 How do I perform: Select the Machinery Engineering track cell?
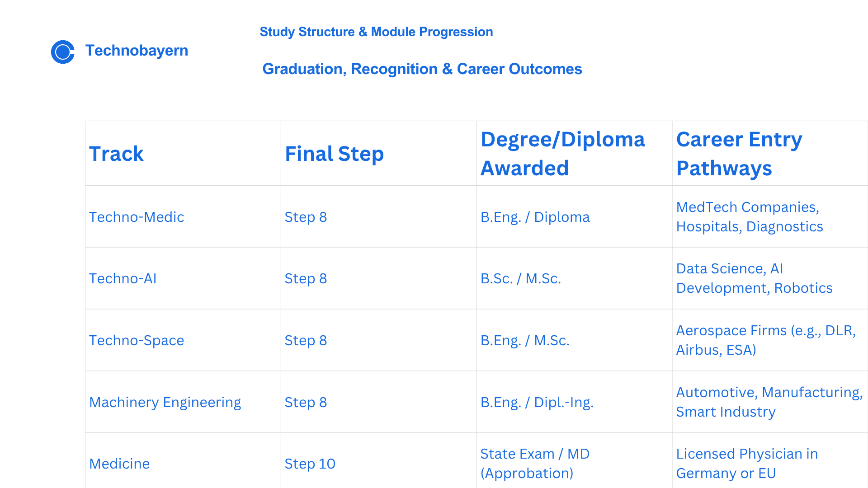(183, 402)
